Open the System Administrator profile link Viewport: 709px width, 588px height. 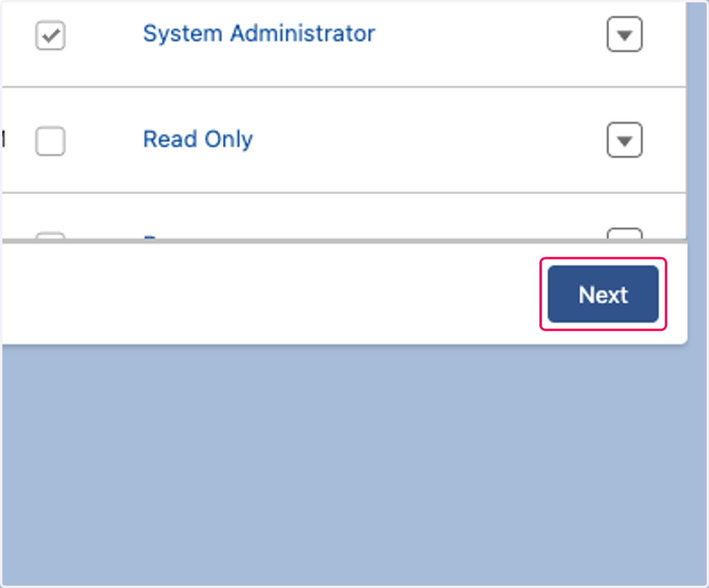click(x=259, y=34)
